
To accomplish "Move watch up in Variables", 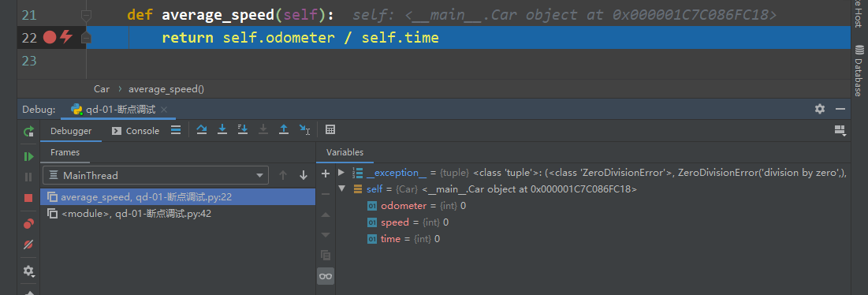I will pos(326,215).
